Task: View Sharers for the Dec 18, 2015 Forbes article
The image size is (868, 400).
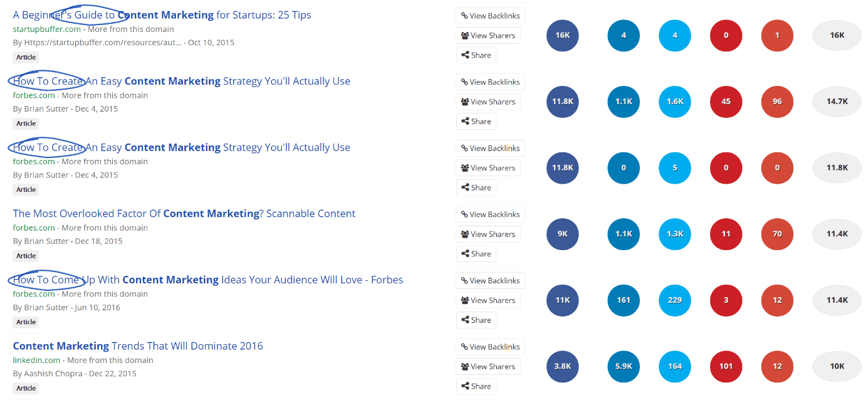Action: click(x=488, y=234)
